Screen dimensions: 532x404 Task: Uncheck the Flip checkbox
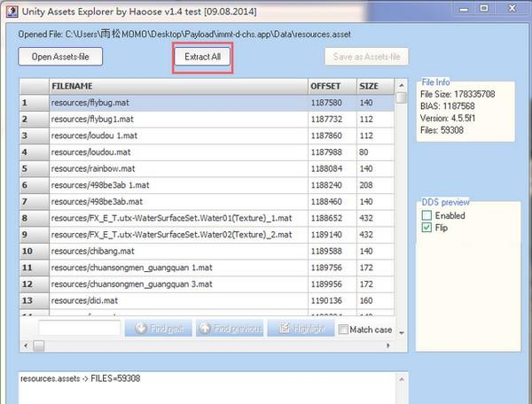[x=426, y=228]
